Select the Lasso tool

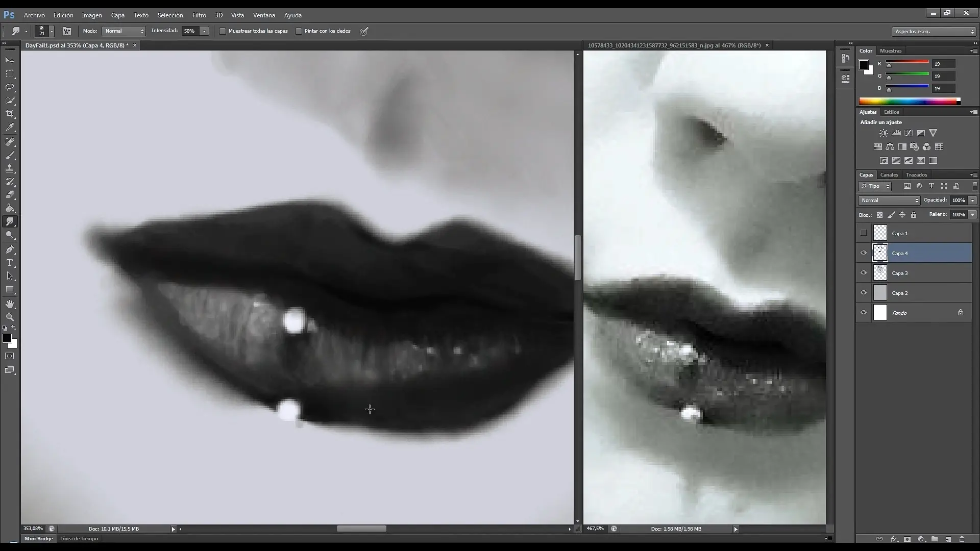click(x=10, y=87)
